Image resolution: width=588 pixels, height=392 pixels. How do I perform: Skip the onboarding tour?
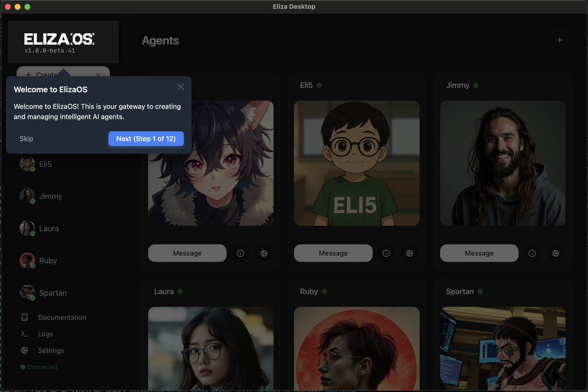[x=26, y=139]
